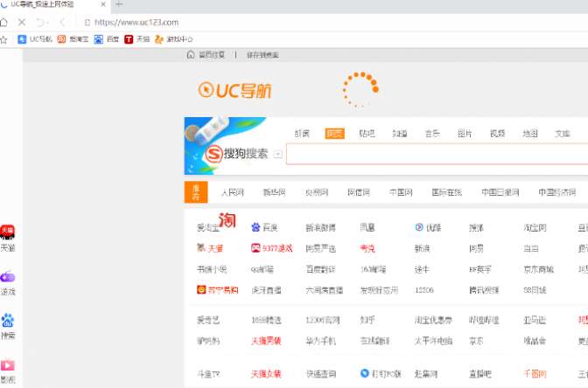Click the Sogou search logo
This screenshot has width=588, height=388.
point(236,154)
